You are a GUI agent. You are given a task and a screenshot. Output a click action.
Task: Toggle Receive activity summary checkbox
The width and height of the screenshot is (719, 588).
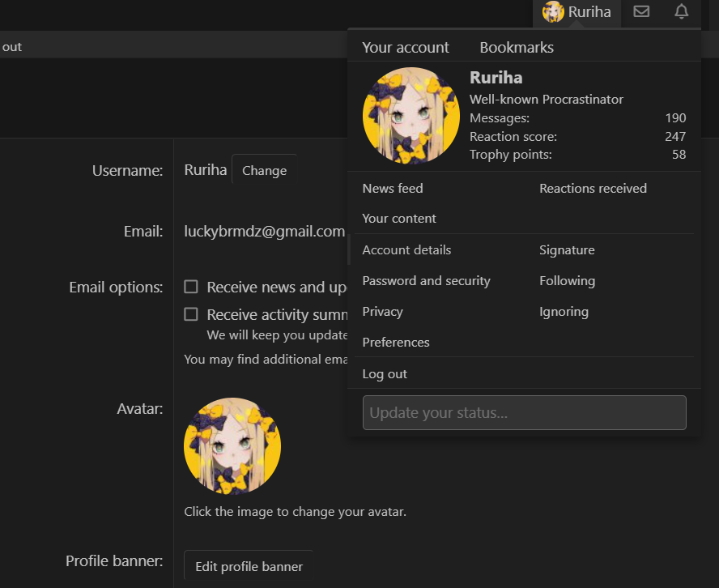pyautogui.click(x=191, y=314)
